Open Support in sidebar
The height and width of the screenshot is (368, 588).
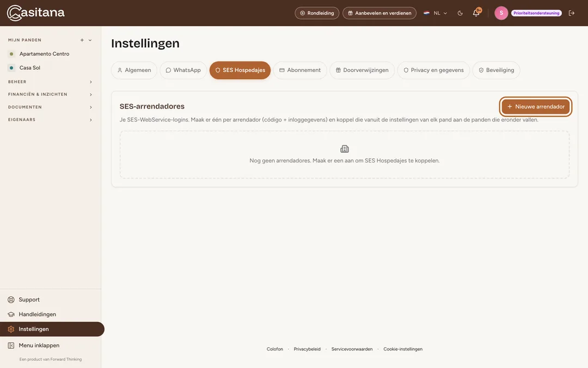(50, 300)
